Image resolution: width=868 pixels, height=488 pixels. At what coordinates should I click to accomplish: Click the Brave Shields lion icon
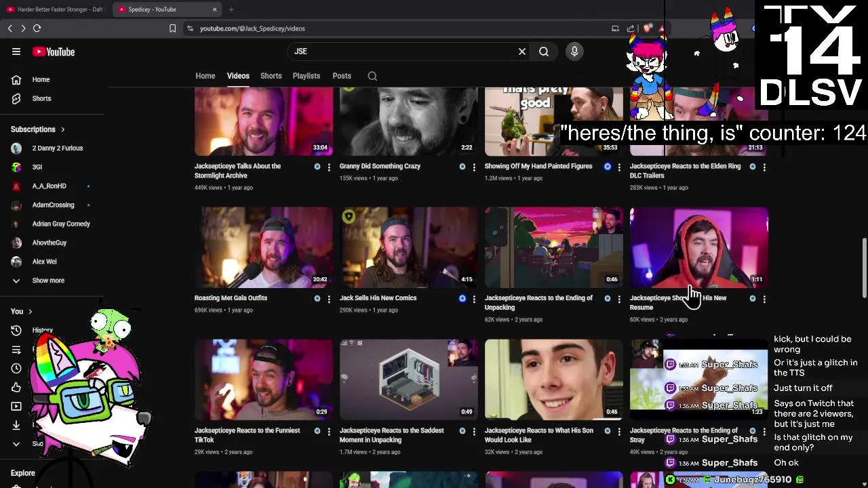tap(647, 28)
